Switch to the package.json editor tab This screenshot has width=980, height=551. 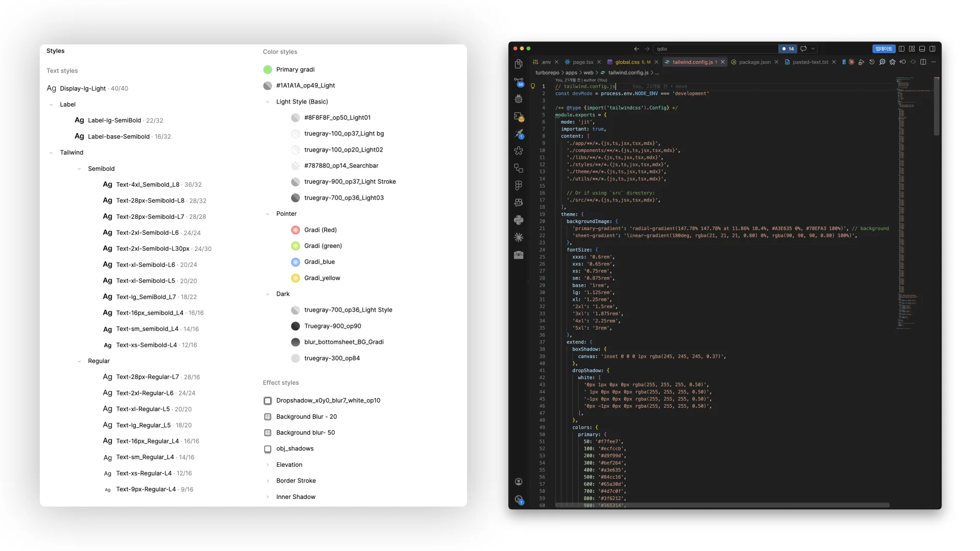pyautogui.click(x=755, y=62)
